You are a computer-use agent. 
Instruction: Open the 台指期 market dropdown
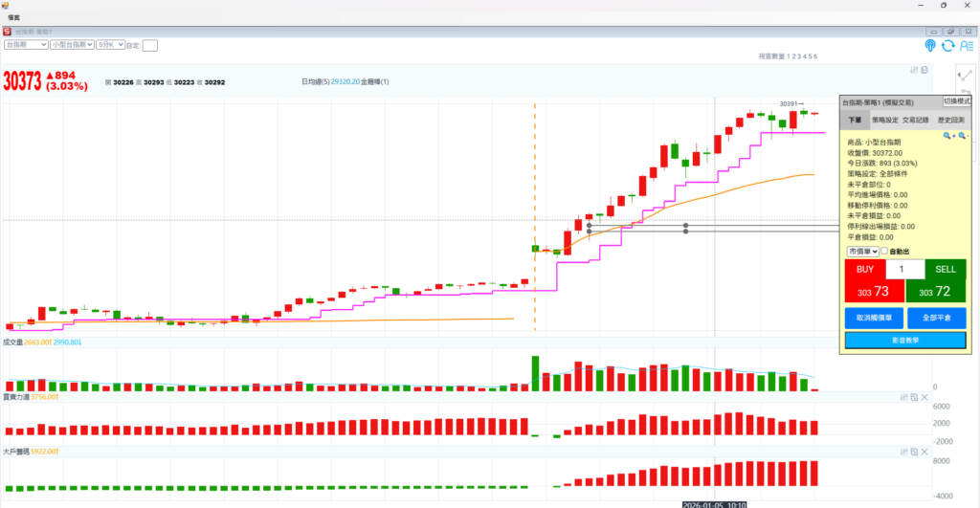pos(26,44)
